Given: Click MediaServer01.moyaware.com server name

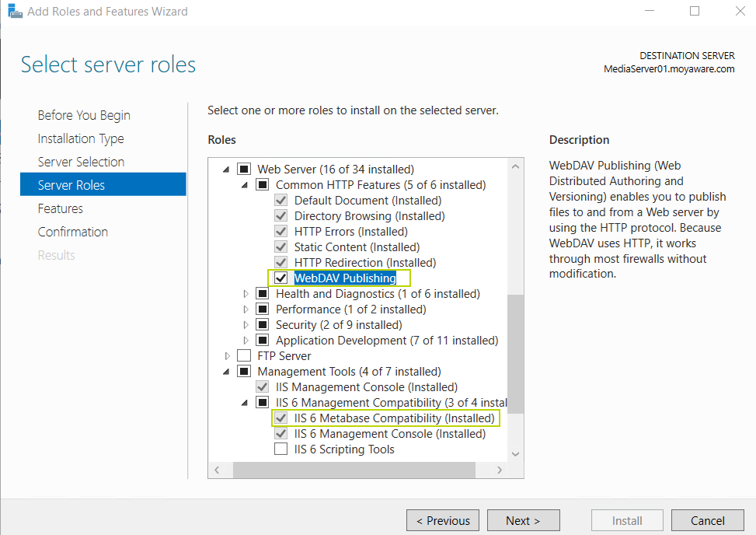Looking at the screenshot, I should [669, 69].
